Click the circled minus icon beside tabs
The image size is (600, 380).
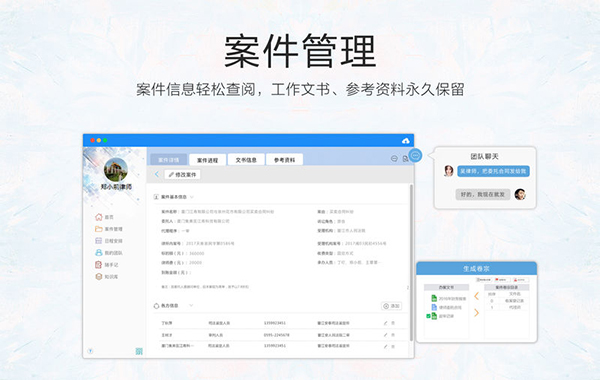394,158
